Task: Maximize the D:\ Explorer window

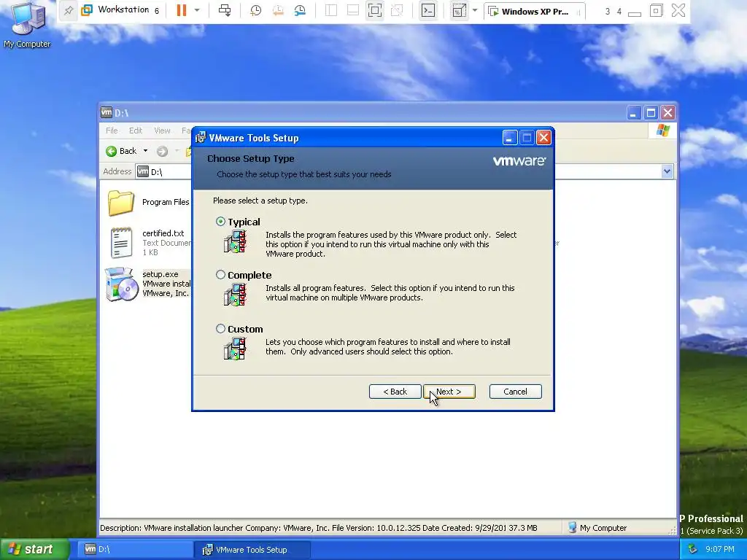Action: (x=651, y=113)
